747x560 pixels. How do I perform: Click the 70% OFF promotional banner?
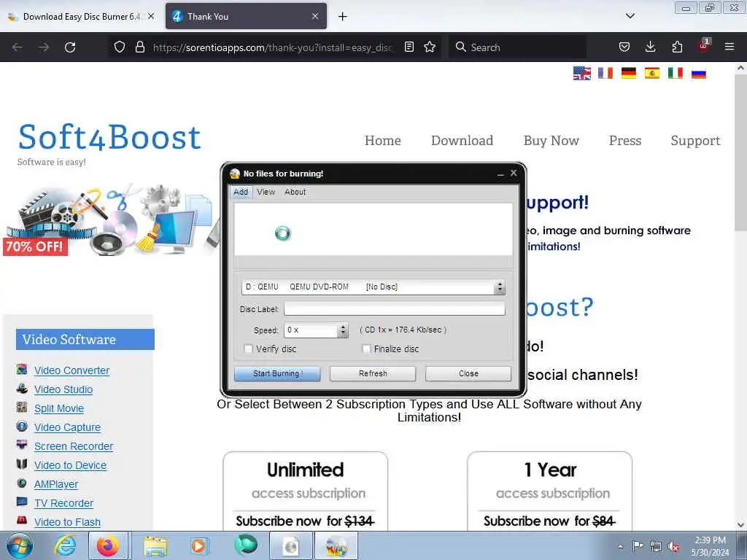(x=35, y=246)
